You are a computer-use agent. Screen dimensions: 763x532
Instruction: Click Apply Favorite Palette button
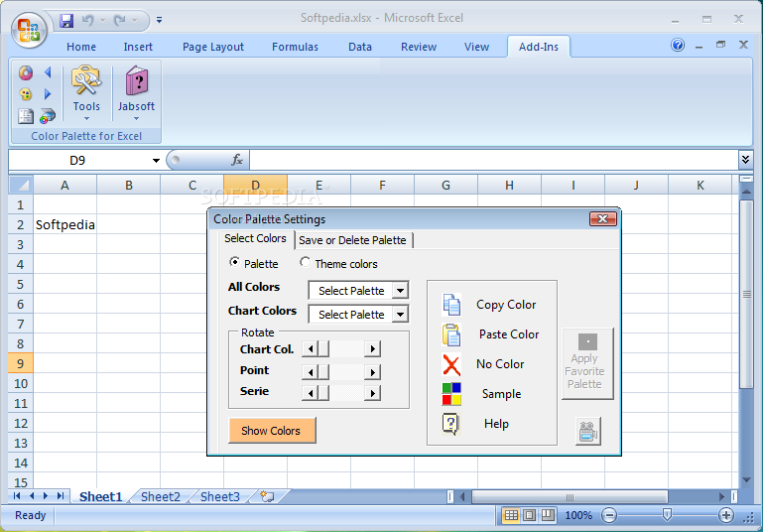pyautogui.click(x=587, y=363)
